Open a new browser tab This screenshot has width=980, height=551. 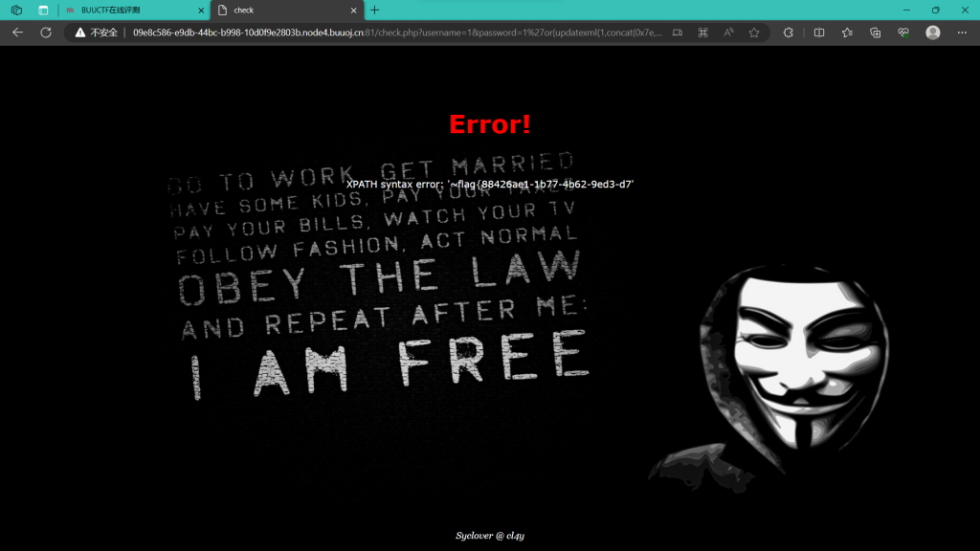[375, 10]
